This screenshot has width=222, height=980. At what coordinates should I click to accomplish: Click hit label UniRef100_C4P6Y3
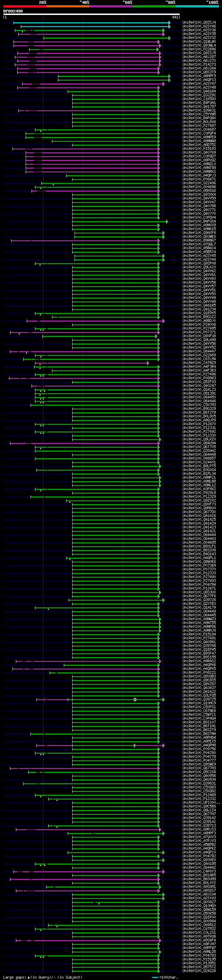[199, 871]
